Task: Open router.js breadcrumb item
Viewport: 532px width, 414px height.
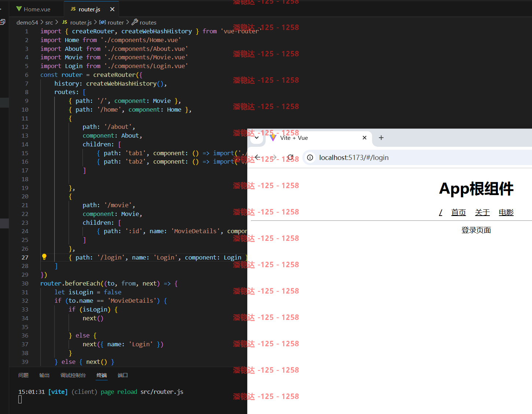Action: pos(81,22)
